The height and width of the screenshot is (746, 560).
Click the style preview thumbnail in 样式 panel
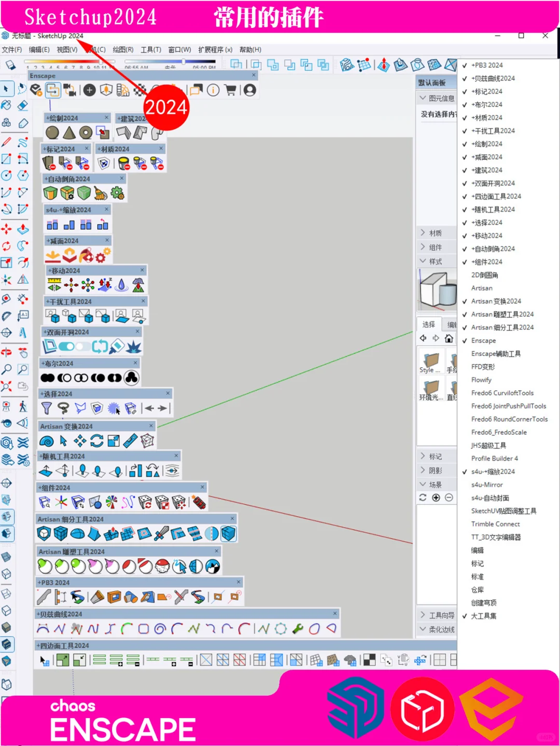pos(438,289)
